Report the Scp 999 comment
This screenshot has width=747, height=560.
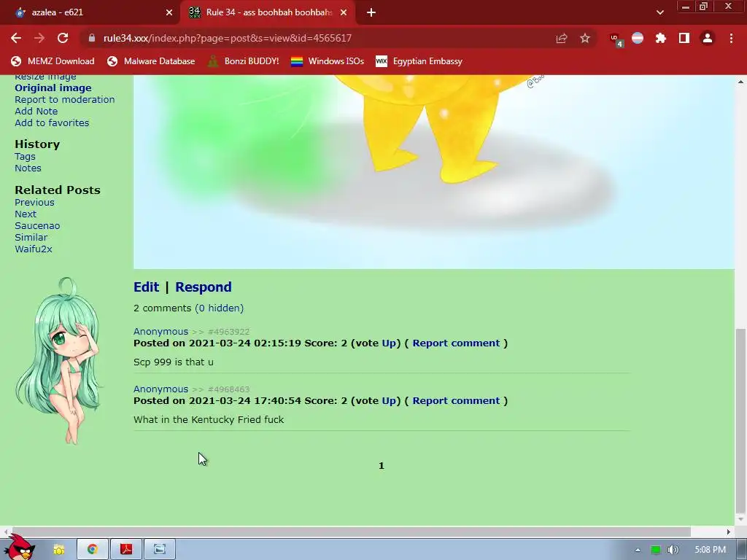[x=456, y=343]
